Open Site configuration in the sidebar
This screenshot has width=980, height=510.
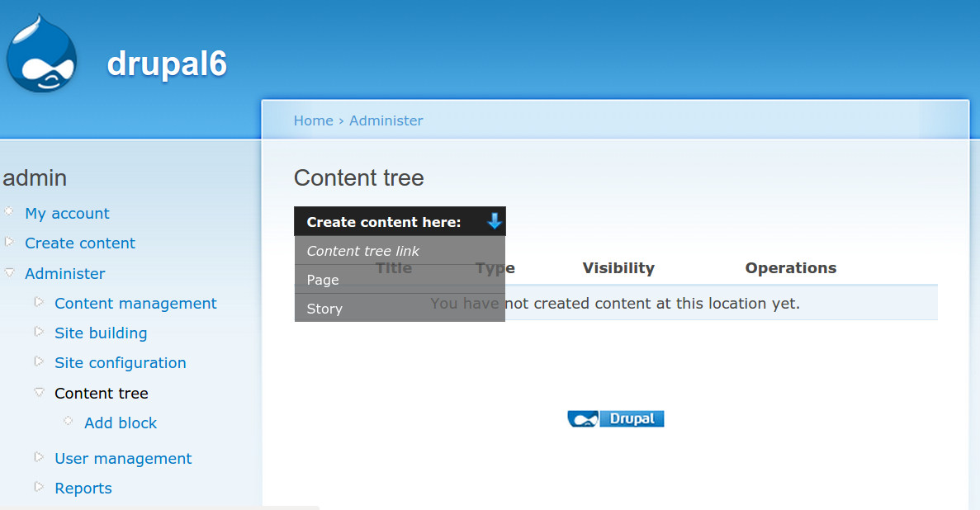[x=120, y=363]
